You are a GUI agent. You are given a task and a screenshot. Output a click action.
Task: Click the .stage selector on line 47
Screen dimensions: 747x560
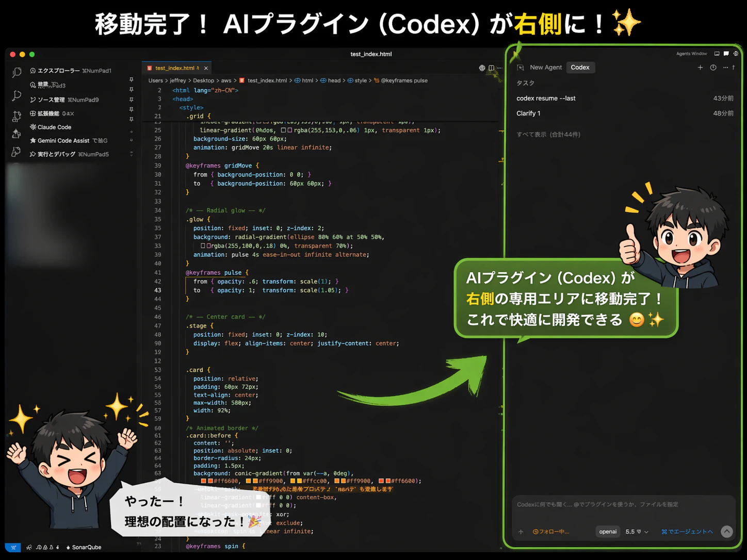(199, 326)
